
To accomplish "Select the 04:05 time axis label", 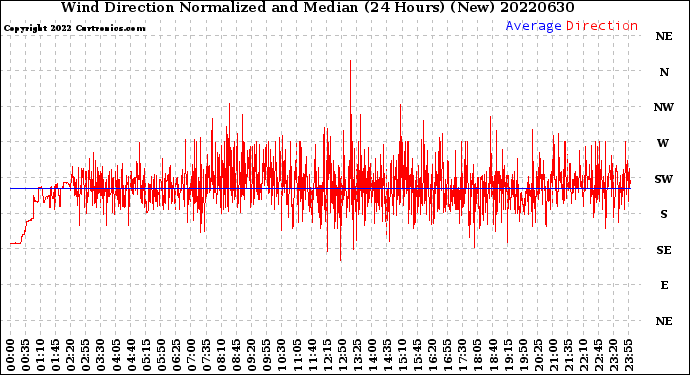I will click(x=116, y=355).
